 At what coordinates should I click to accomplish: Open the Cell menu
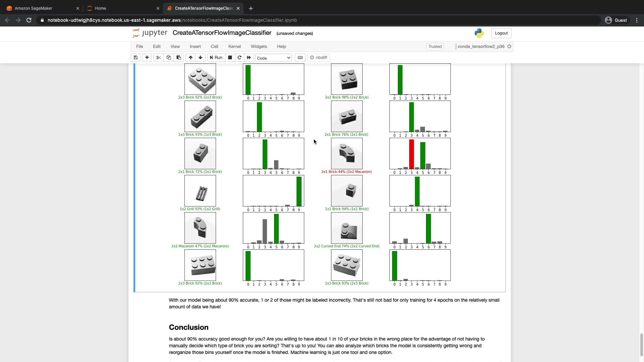click(214, 47)
